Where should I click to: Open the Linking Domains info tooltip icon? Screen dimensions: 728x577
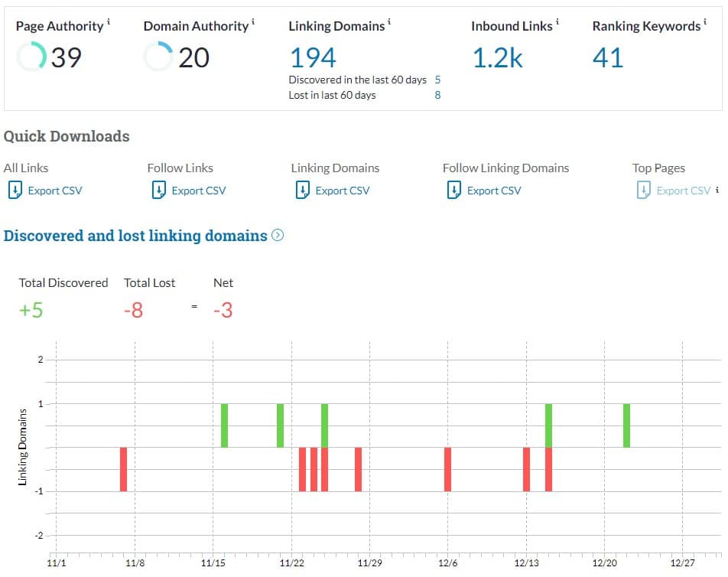(x=389, y=21)
